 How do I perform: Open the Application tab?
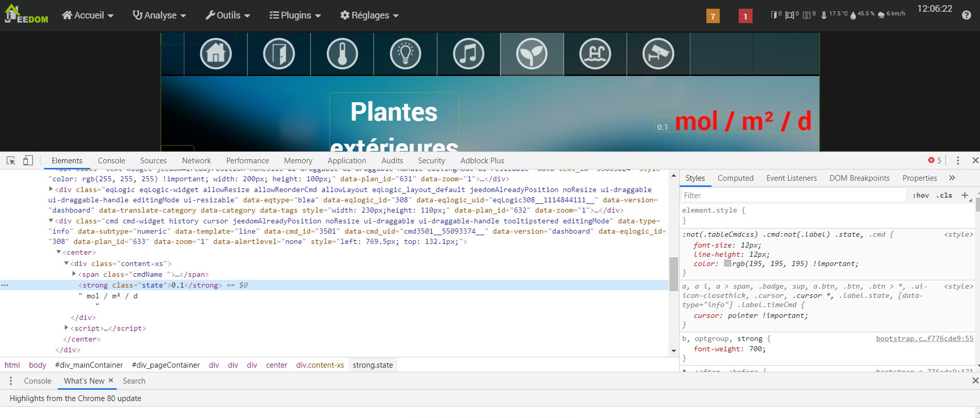(x=347, y=161)
